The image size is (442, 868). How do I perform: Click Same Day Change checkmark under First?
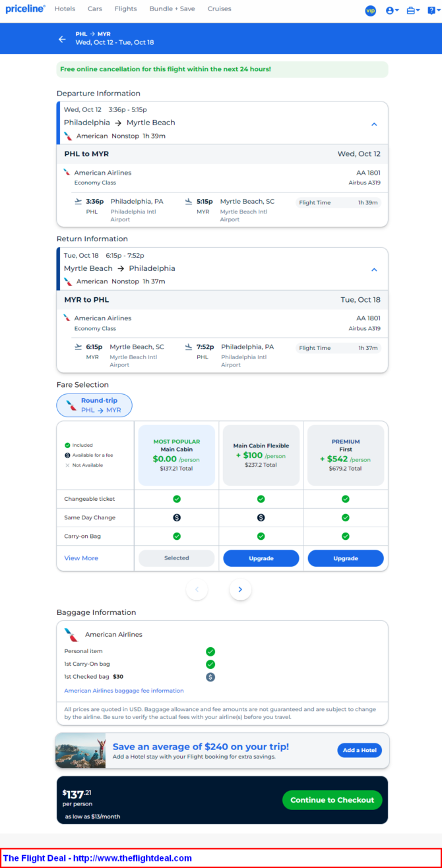346,517
